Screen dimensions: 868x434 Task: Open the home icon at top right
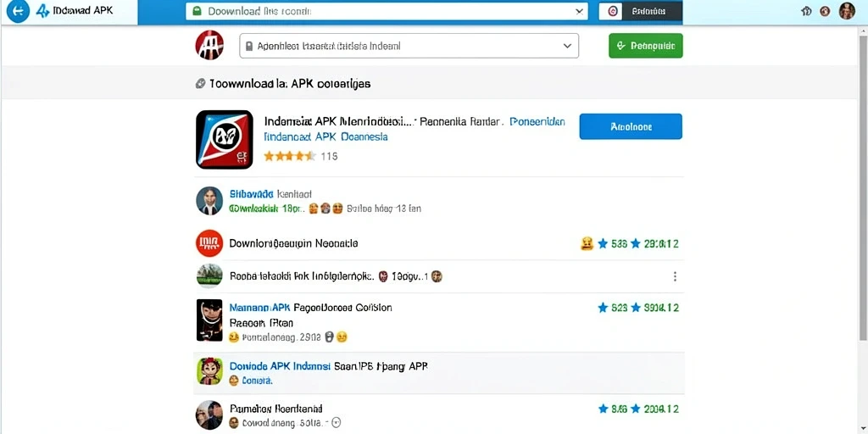coord(807,11)
